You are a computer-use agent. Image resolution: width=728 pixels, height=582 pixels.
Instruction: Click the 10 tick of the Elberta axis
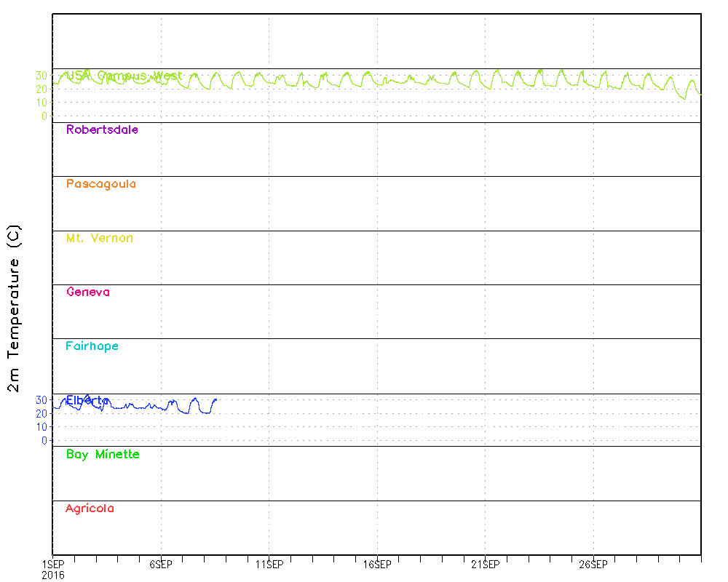pos(41,427)
